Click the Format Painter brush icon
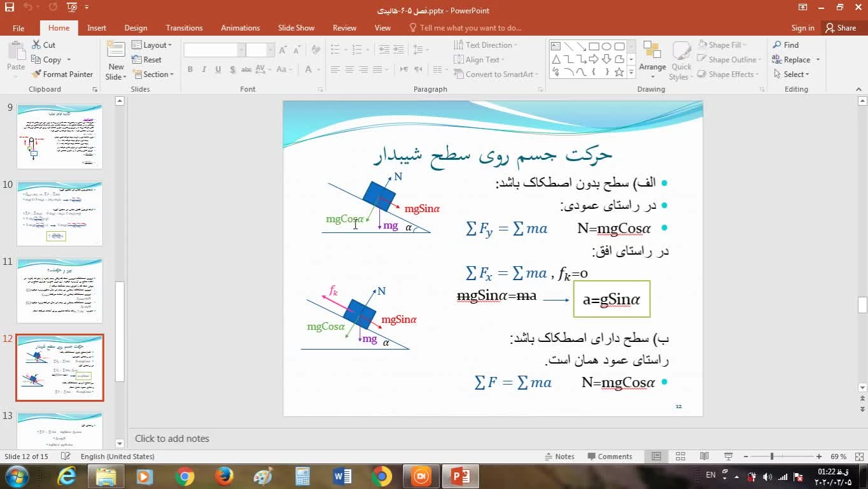Viewport: 868px width, 489px height. tap(37, 74)
